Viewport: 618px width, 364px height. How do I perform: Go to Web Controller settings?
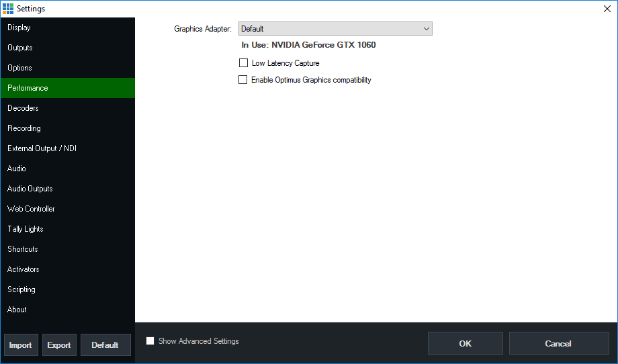point(68,209)
